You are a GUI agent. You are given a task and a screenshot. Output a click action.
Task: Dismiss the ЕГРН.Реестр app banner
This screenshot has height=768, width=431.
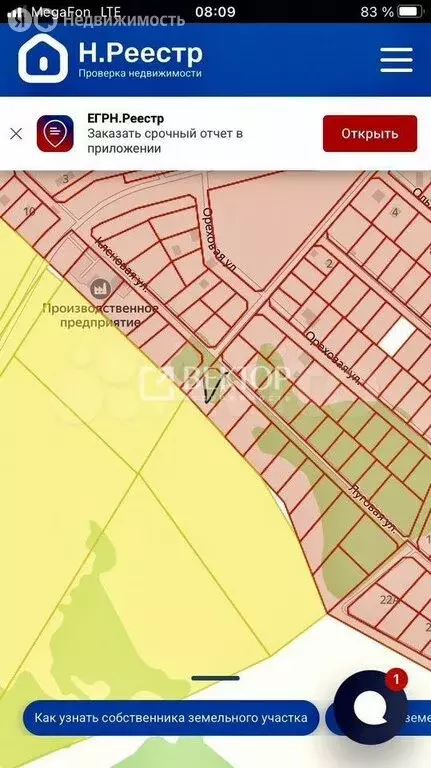click(16, 133)
